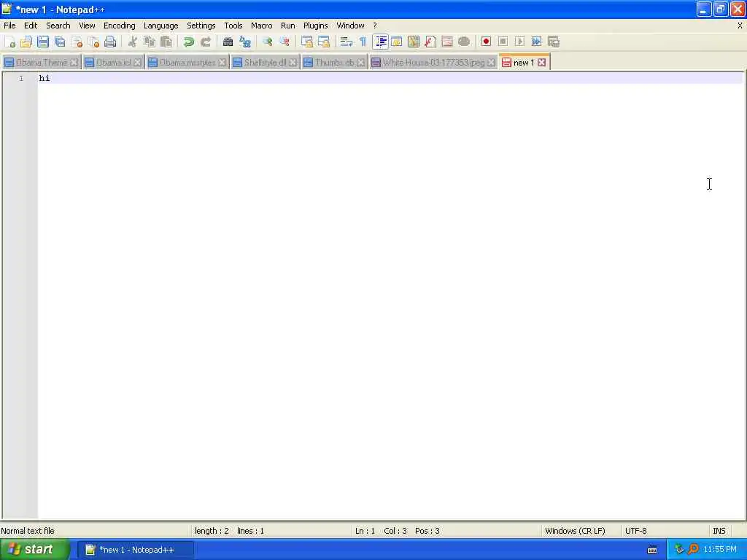The image size is (747, 560).
Task: Open Folder as Workspace toolbar icon
Action: tap(447, 42)
